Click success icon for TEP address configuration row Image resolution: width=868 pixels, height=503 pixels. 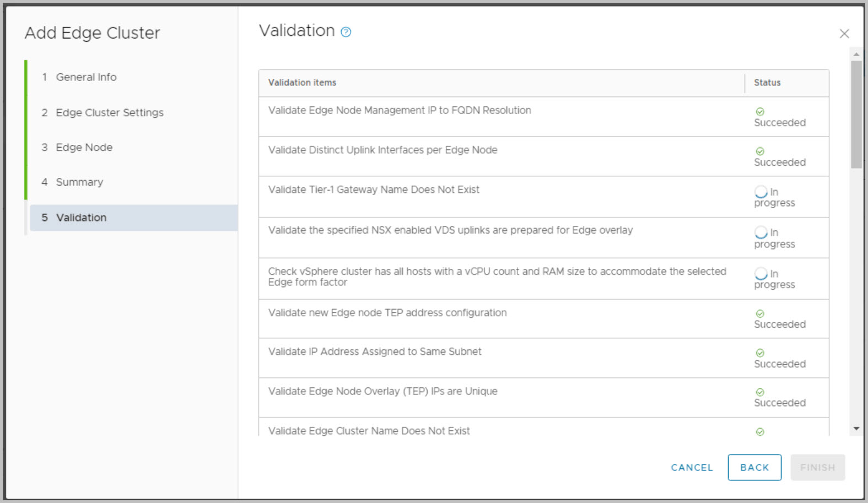(760, 314)
